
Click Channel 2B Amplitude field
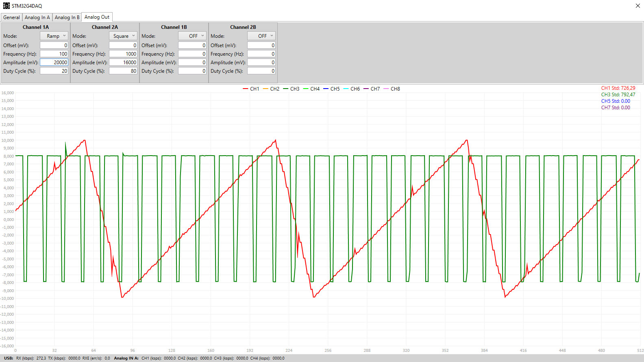261,62
